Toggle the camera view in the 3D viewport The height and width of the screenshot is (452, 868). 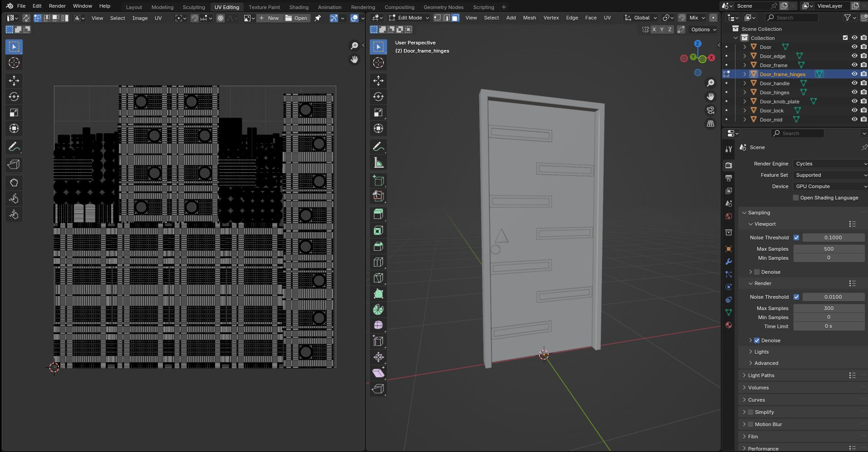tap(711, 110)
